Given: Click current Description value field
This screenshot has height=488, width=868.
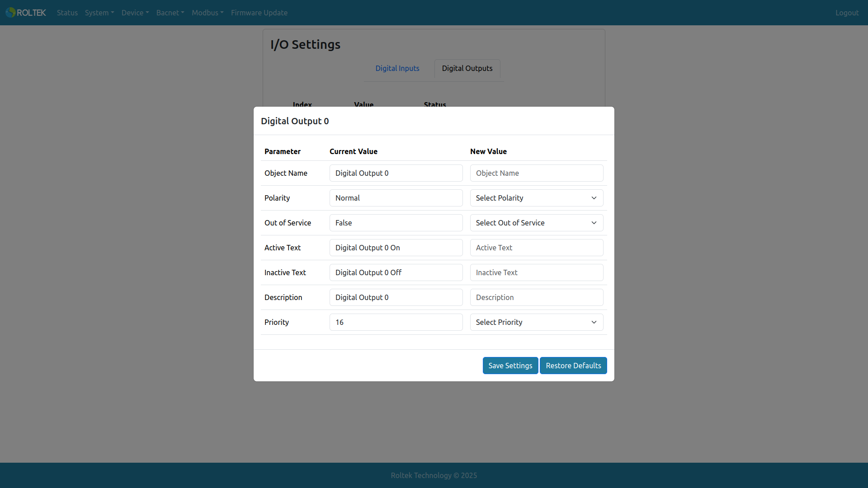Looking at the screenshot, I should pos(396,297).
